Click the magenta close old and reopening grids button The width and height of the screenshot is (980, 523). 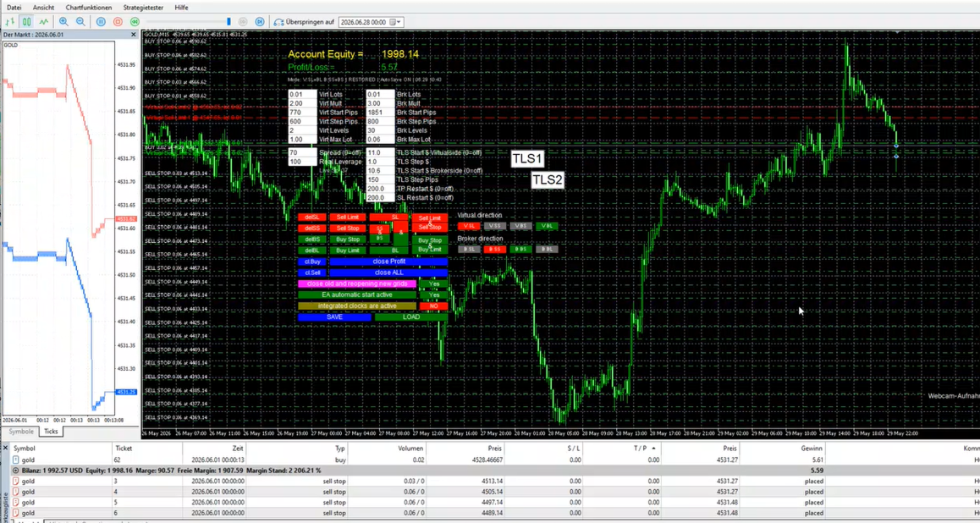[357, 284]
